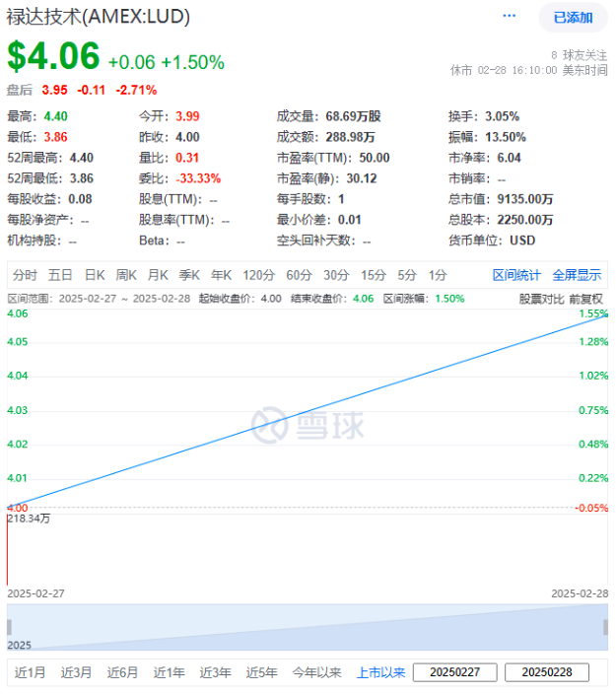
Task: Click the 振幅 13.50% value
Action: [506, 137]
